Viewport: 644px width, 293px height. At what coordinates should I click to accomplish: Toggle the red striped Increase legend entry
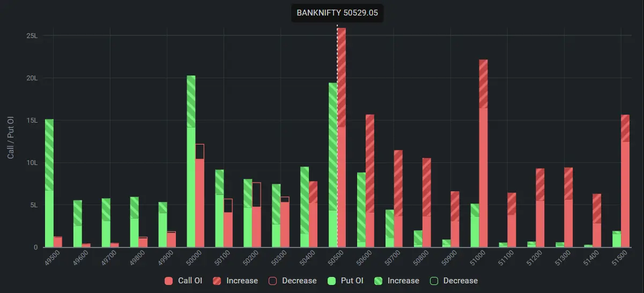(x=236, y=281)
